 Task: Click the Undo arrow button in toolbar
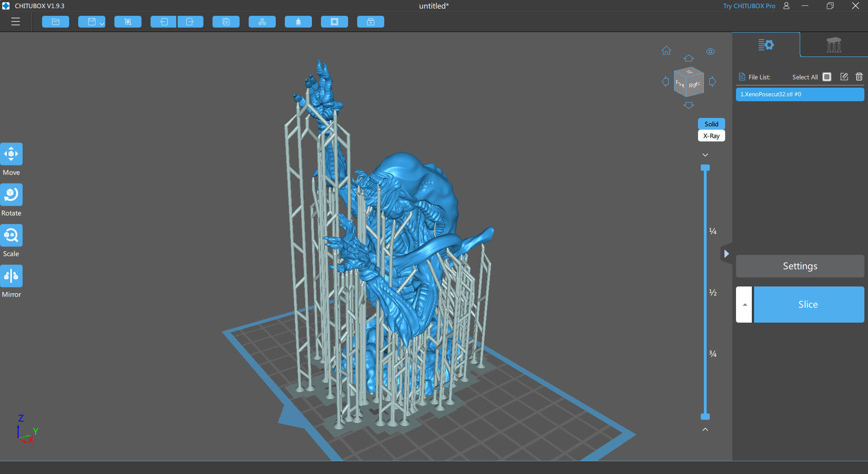pyautogui.click(x=163, y=22)
